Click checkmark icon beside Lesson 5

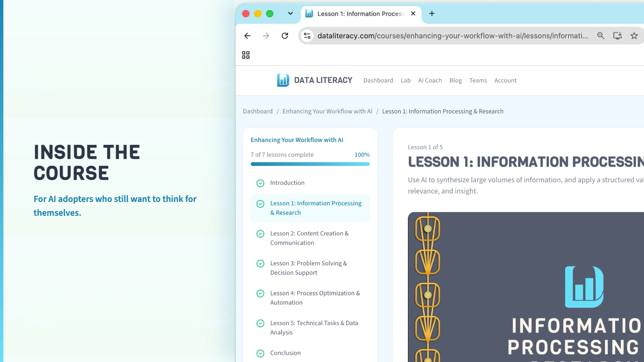click(260, 323)
